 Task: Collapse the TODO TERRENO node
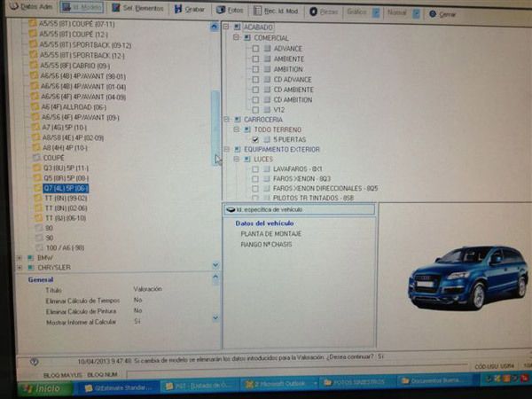click(x=237, y=129)
